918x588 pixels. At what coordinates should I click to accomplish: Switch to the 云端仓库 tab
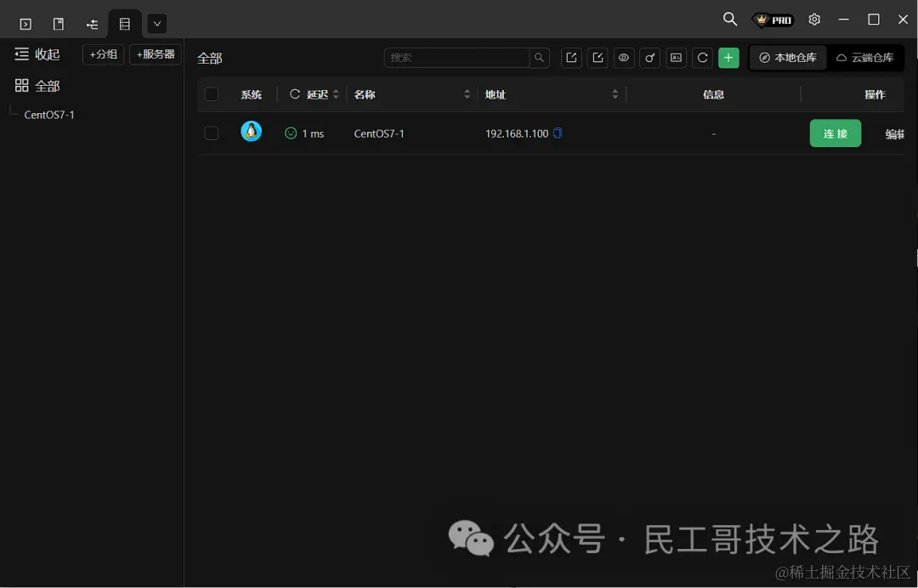tap(866, 58)
